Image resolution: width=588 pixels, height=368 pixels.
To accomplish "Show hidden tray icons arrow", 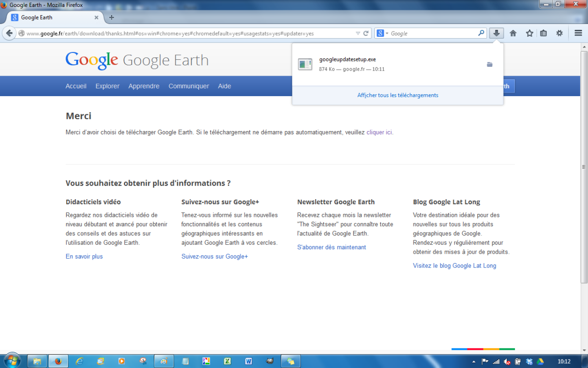I will pyautogui.click(x=474, y=362).
